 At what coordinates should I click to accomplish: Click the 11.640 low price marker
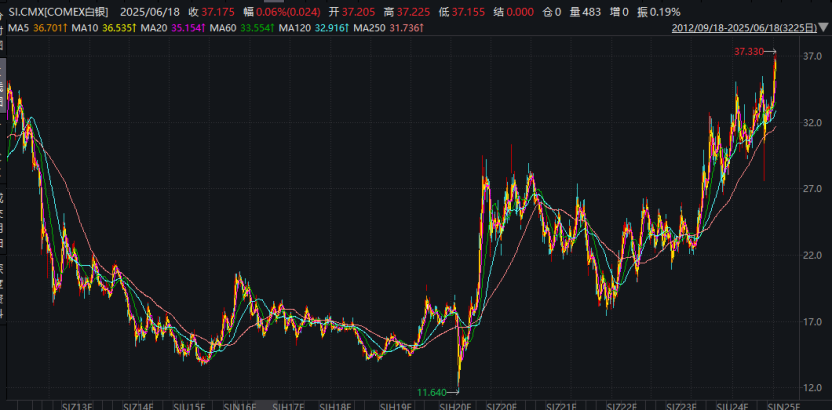coord(431,392)
